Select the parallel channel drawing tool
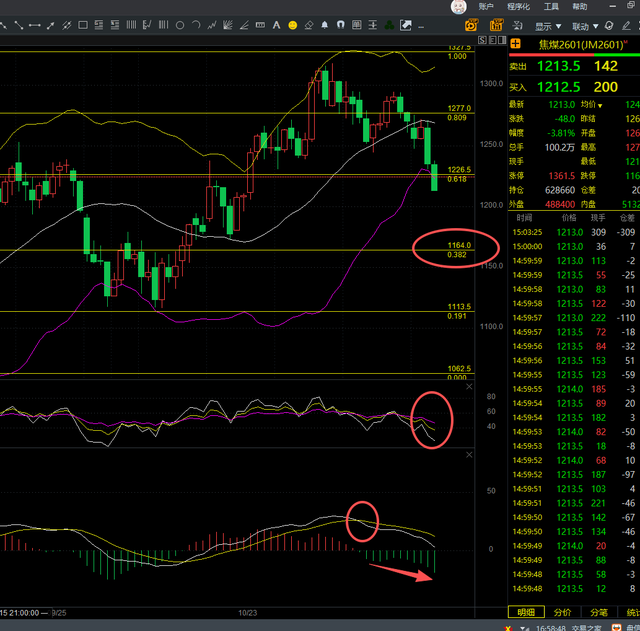Viewport: 640px width, 631px height. (x=67, y=25)
